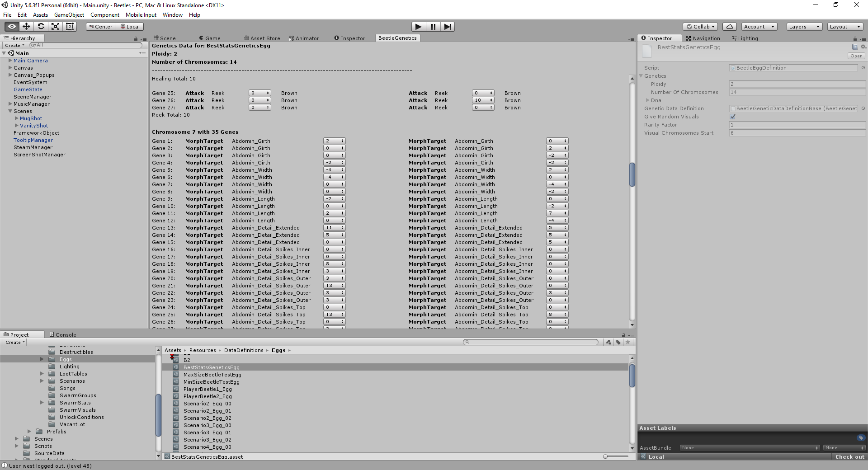The width and height of the screenshot is (868, 470).
Task: Toggle pivot mode Center button
Action: [x=100, y=27]
